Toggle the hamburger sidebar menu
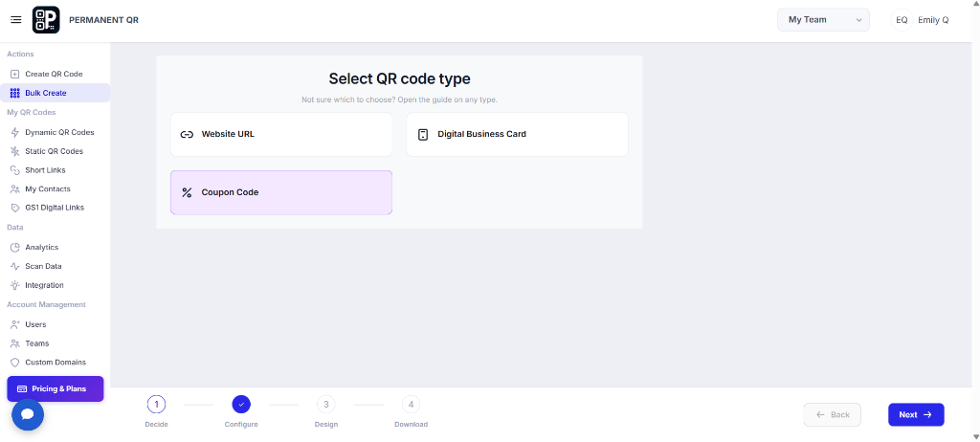Viewport: 980px width, 442px height. point(16,20)
